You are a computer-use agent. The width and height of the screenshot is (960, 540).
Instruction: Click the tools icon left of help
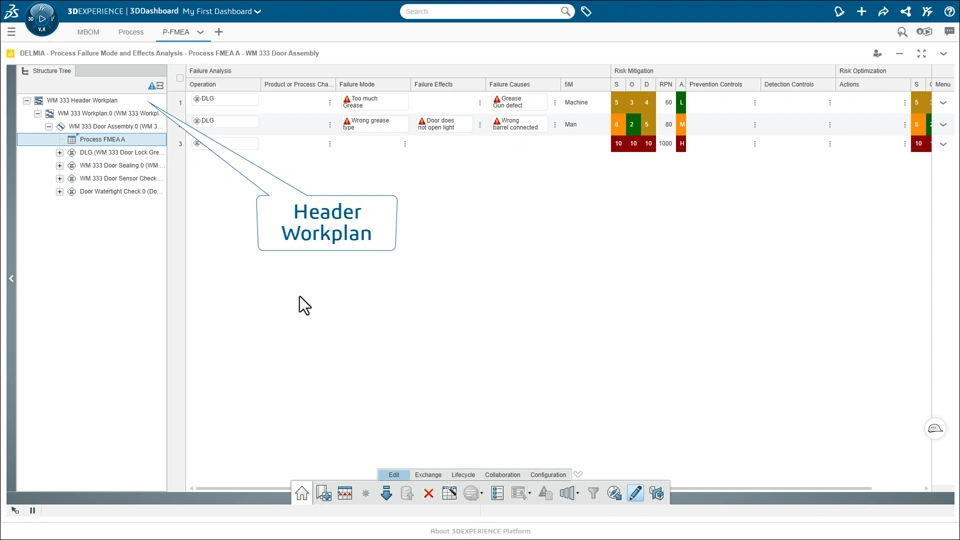pos(928,11)
